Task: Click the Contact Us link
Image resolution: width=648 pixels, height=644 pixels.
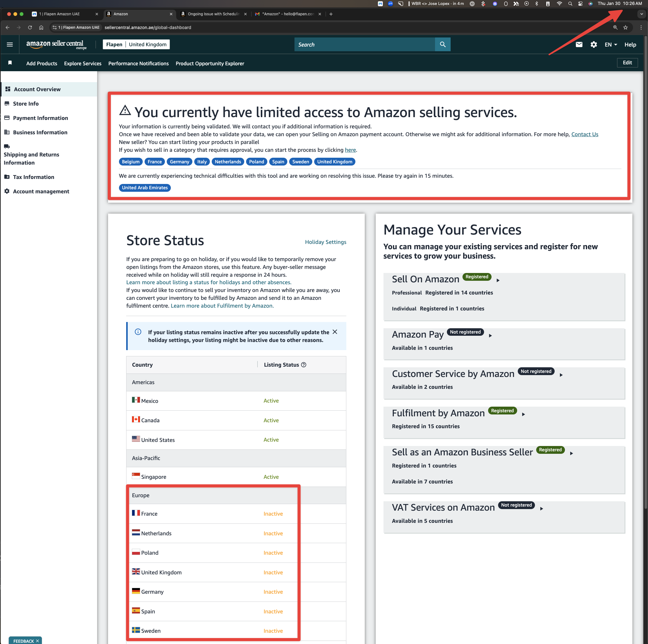Action: pyautogui.click(x=584, y=134)
